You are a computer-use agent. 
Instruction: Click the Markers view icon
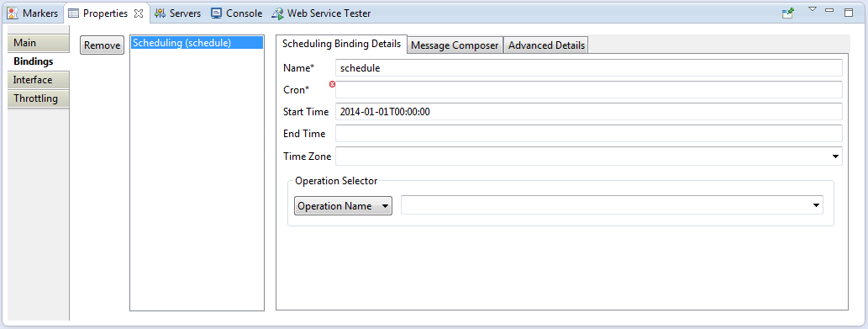tap(12, 13)
